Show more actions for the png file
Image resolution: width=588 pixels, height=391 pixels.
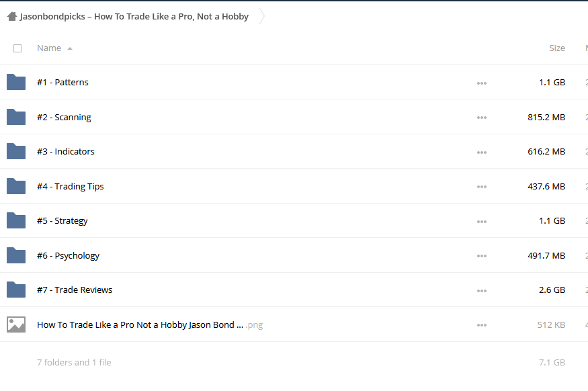[482, 325]
